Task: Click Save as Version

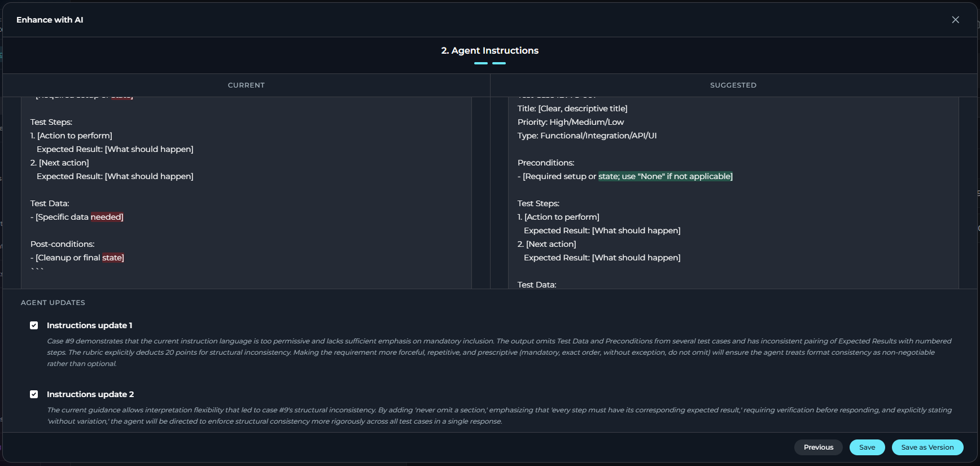Action: click(x=928, y=447)
